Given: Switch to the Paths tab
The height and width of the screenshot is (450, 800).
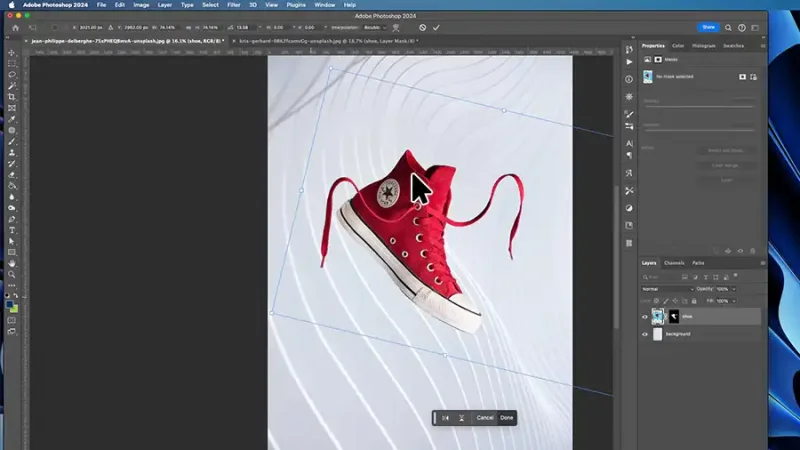Looking at the screenshot, I should (698, 263).
